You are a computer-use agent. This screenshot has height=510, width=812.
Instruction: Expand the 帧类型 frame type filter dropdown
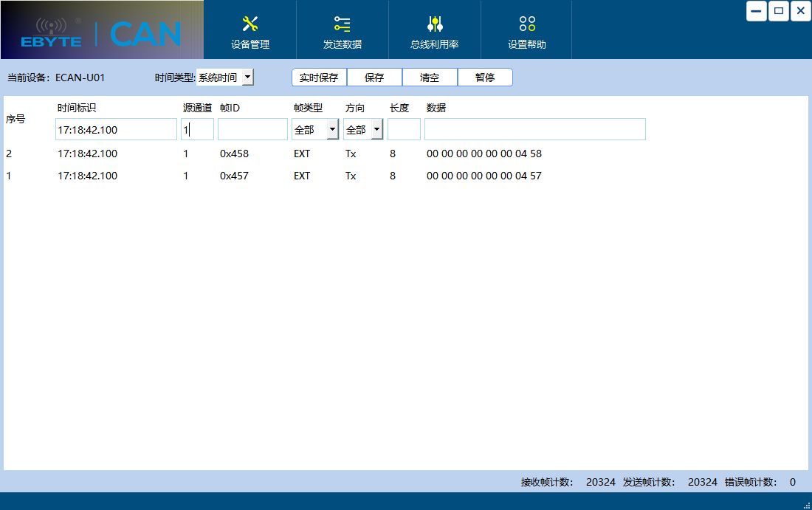pyautogui.click(x=329, y=128)
